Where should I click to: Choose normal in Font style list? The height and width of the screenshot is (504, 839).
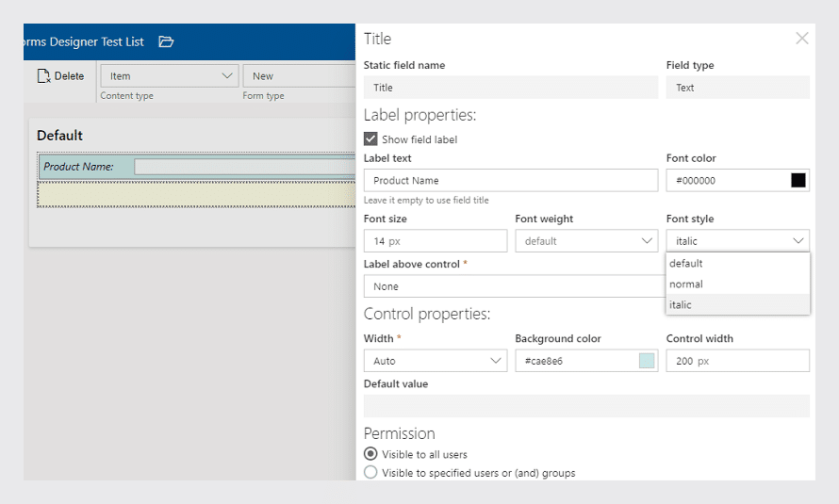click(x=737, y=285)
